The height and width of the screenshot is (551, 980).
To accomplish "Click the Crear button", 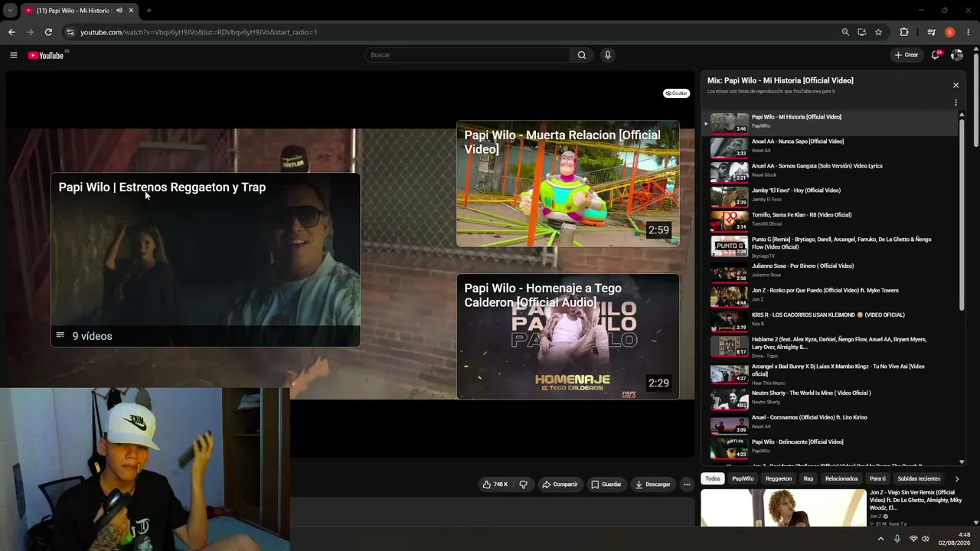I will [906, 55].
